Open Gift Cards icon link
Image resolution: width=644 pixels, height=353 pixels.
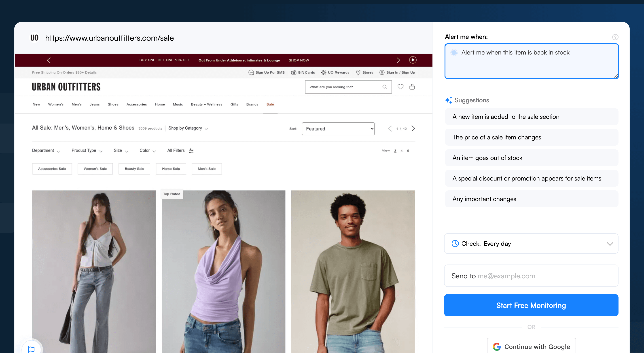tap(293, 72)
